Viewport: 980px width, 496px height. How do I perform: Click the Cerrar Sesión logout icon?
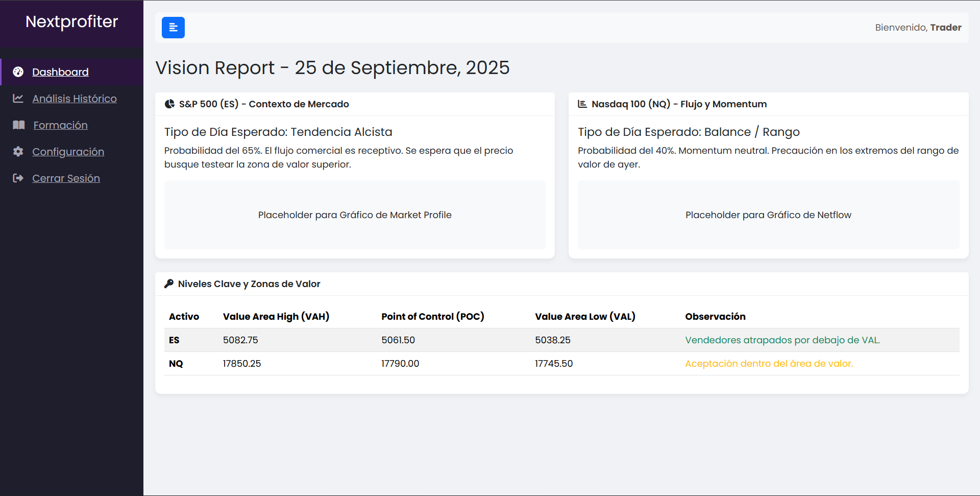17,178
